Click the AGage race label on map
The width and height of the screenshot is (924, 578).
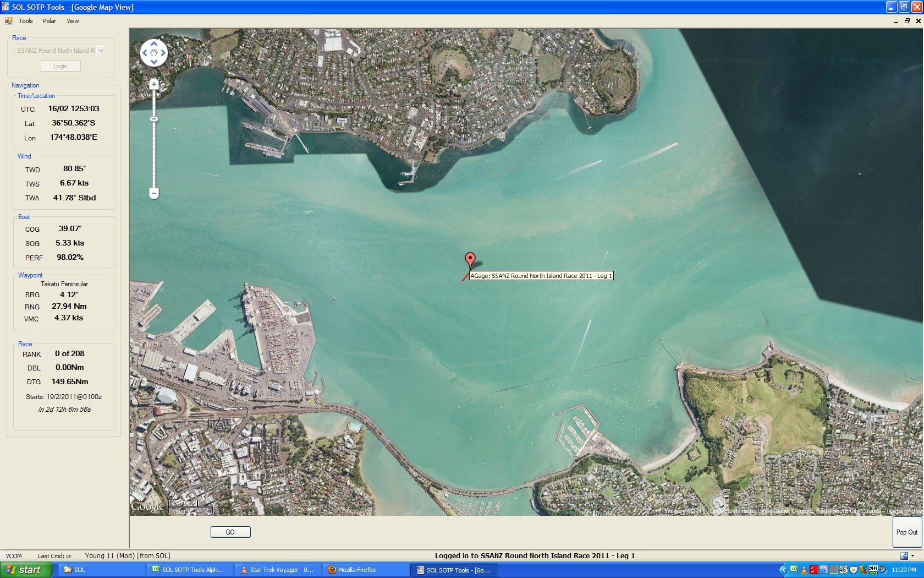coord(541,276)
